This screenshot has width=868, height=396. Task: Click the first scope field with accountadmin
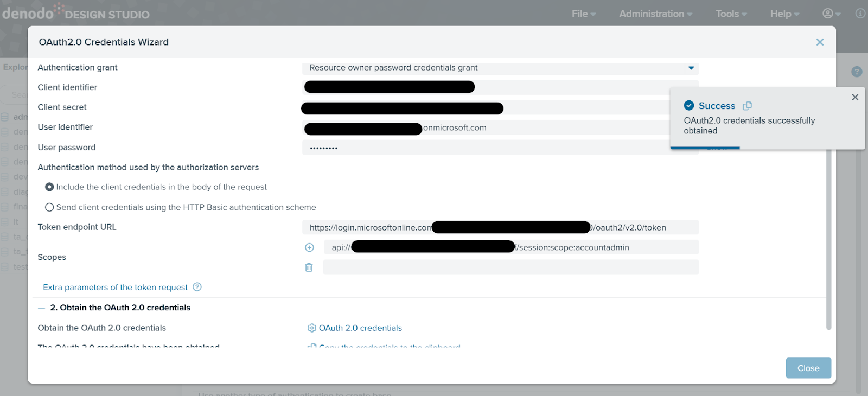pos(510,247)
